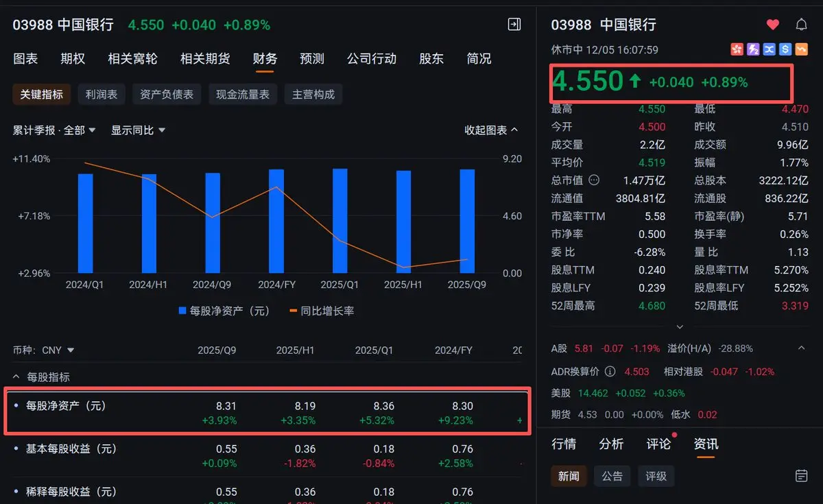Viewport: 823px width, 504px height.
Task: Open the 显示同比 dropdown
Action: (138, 130)
